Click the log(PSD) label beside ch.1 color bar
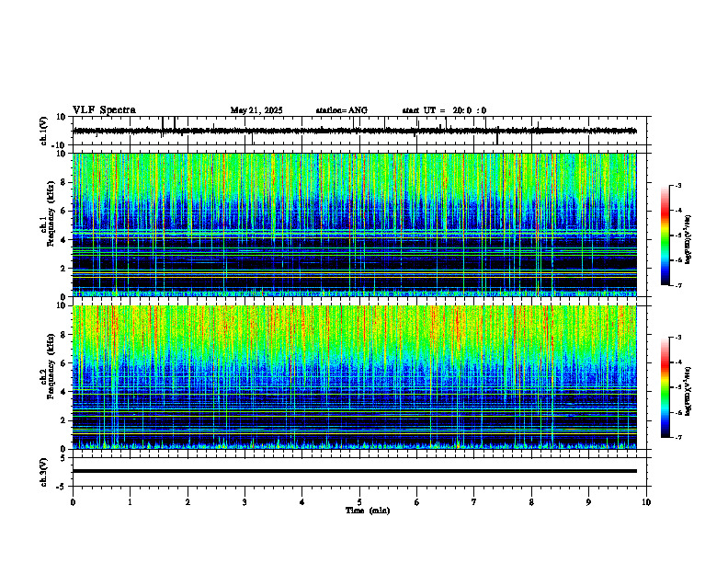 (x=688, y=239)
